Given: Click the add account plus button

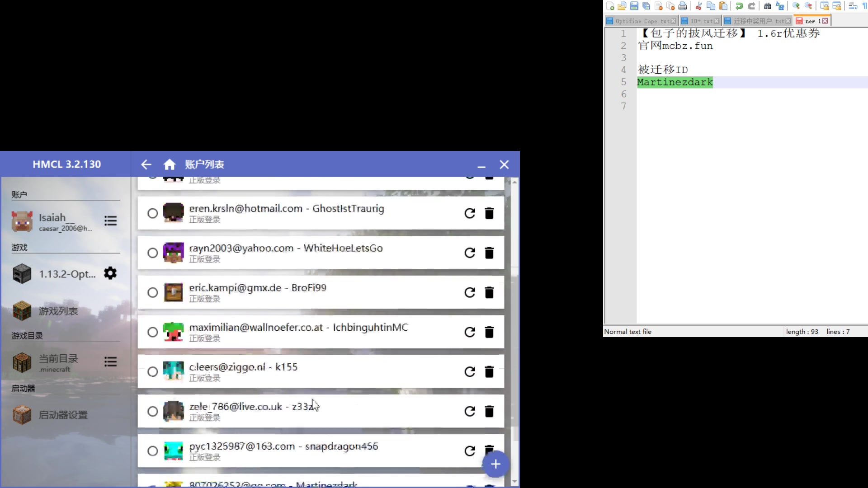Looking at the screenshot, I should [495, 464].
